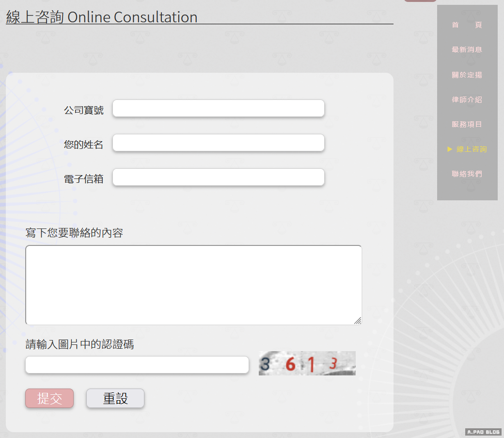Navigate to 服務項目

467,125
